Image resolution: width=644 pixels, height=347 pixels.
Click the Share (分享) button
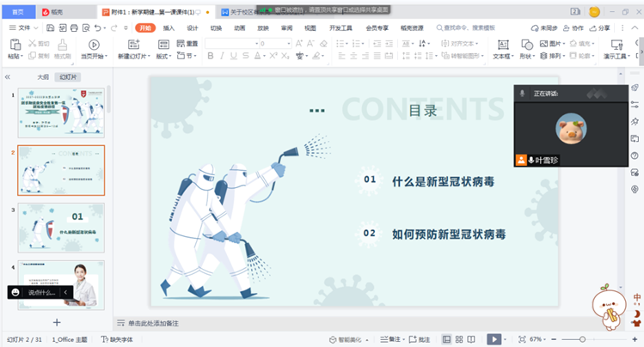tap(599, 27)
